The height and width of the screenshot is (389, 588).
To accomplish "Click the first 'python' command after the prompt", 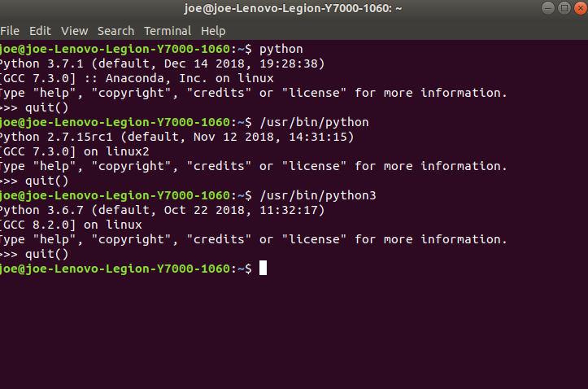I will pyautogui.click(x=281, y=49).
